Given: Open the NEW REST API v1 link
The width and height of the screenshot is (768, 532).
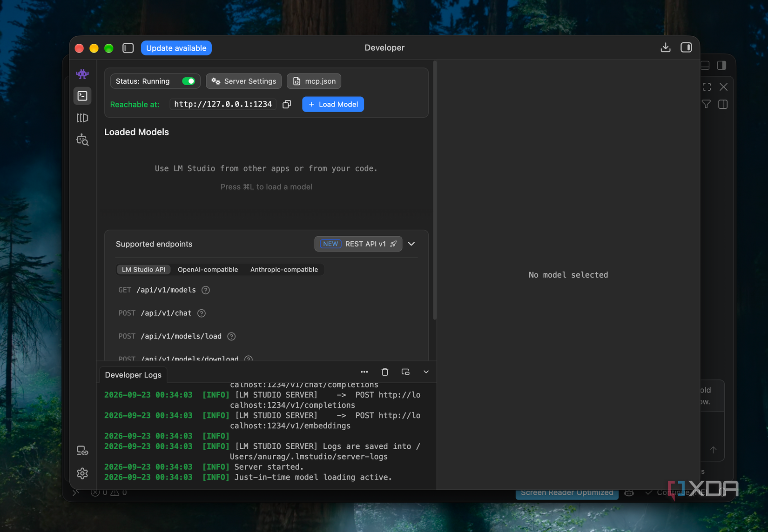Looking at the screenshot, I should 358,244.
